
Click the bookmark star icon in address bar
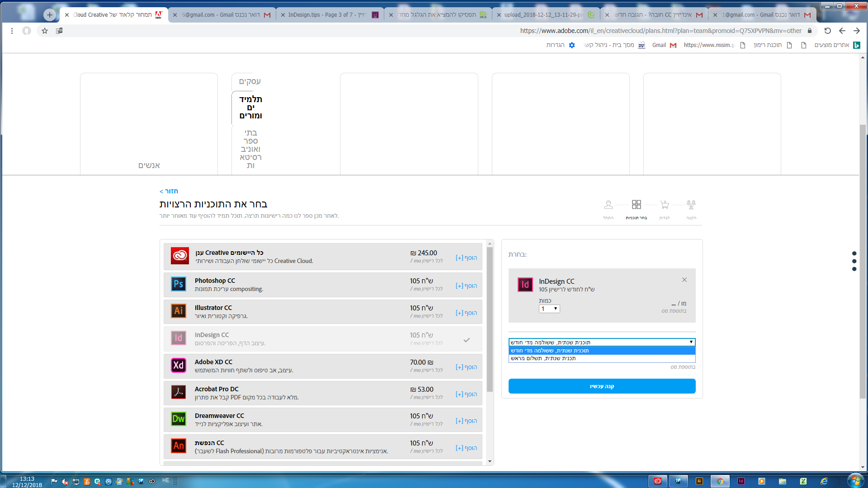coord(45,31)
